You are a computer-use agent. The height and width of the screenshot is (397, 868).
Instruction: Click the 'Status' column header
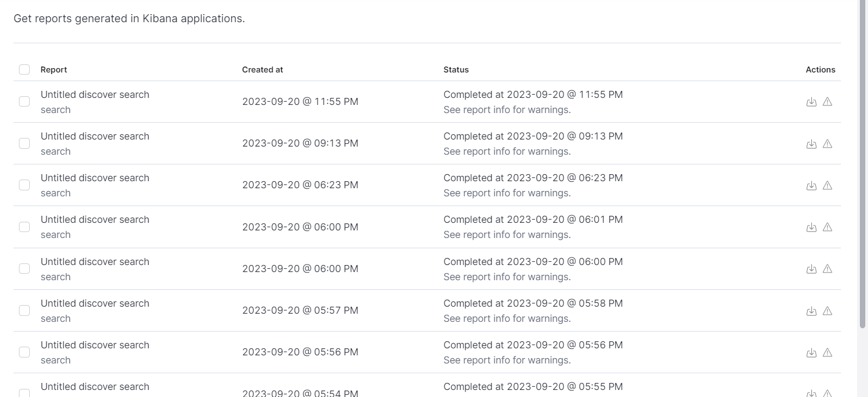[x=456, y=70]
